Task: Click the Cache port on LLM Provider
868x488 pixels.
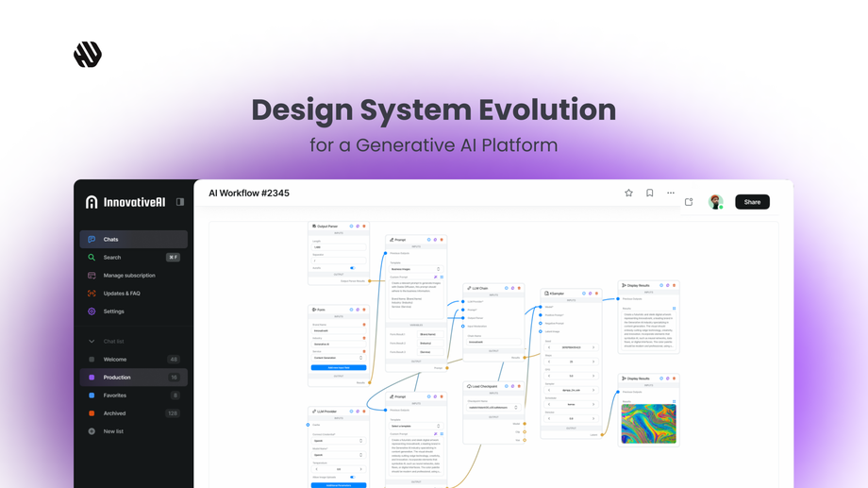Action: [308, 425]
